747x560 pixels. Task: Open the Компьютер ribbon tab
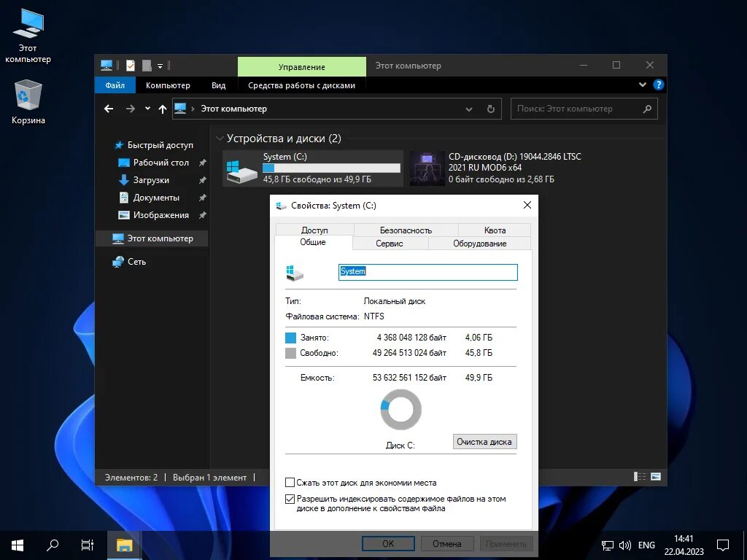[x=168, y=85]
